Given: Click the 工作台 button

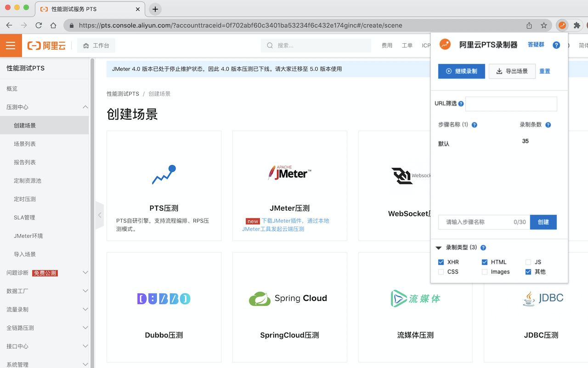Looking at the screenshot, I should [x=96, y=46].
